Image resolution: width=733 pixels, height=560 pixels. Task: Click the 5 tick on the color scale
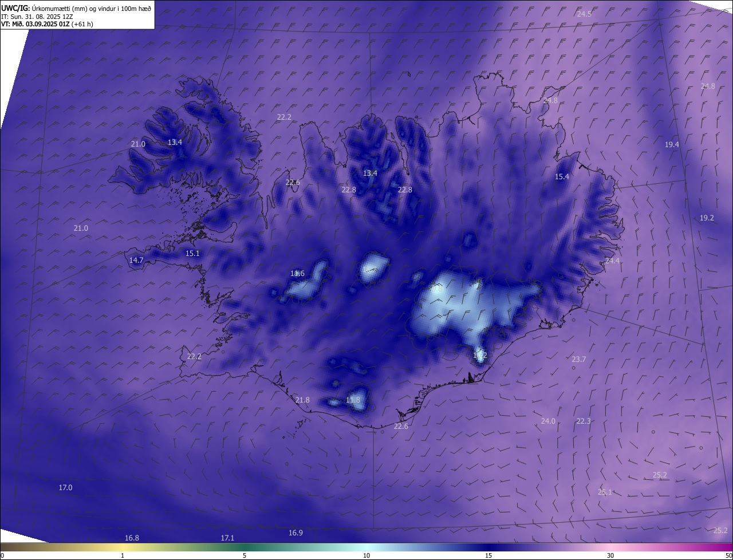tap(245, 555)
